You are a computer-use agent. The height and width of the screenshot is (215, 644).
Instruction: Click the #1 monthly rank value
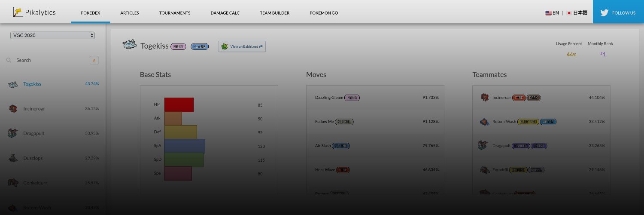(x=603, y=54)
